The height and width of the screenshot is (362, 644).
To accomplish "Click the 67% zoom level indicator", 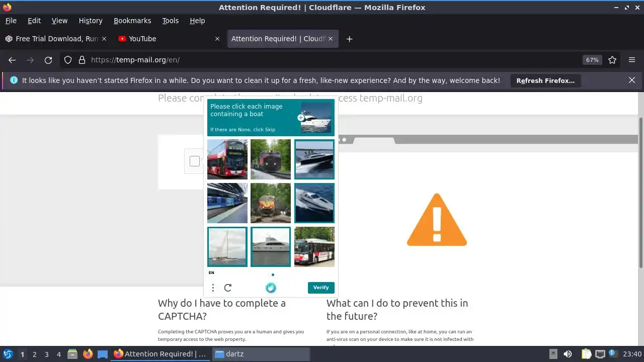I will pos(592,60).
